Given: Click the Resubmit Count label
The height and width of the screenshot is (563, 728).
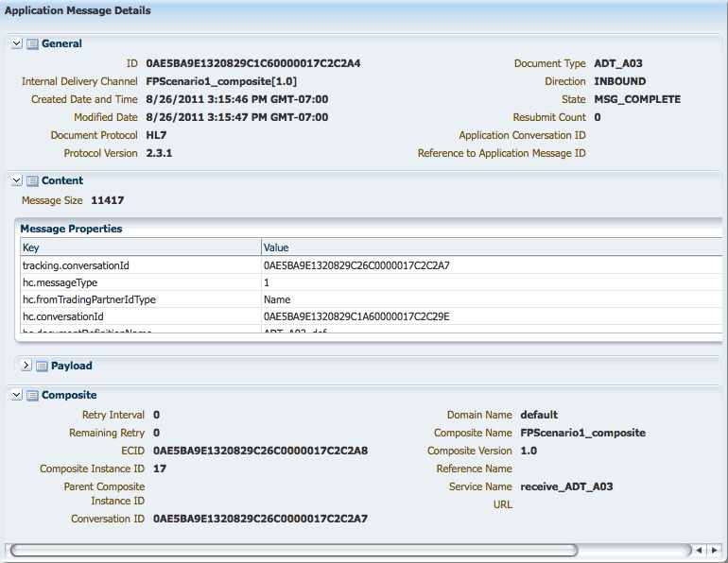Looking at the screenshot, I should point(549,117).
